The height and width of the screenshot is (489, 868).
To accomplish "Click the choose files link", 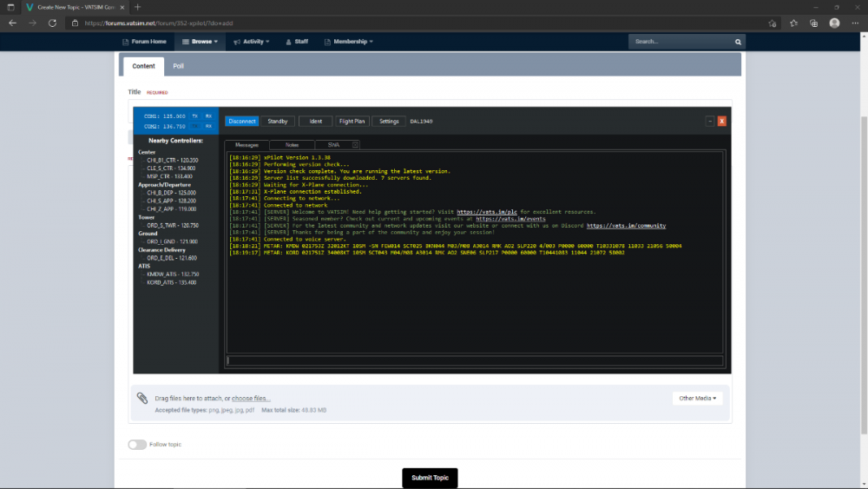I will (251, 398).
